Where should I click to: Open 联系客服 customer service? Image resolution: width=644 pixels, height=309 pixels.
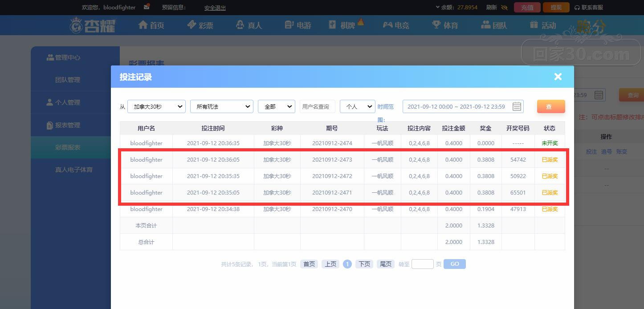(x=589, y=8)
